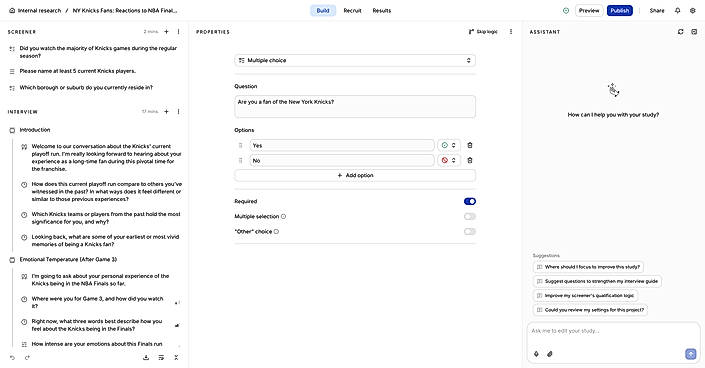Image resolution: width=705 pixels, height=368 pixels.
Task: Collapse the Emotional Temperature (After Game 3) section
Action: [x=12, y=260]
